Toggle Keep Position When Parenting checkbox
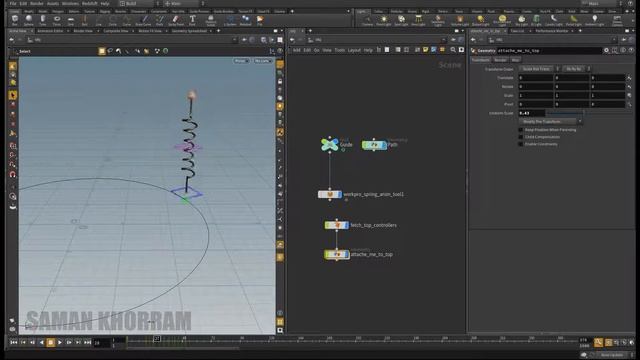Screen dimensions: 640x360 click(x=520, y=130)
